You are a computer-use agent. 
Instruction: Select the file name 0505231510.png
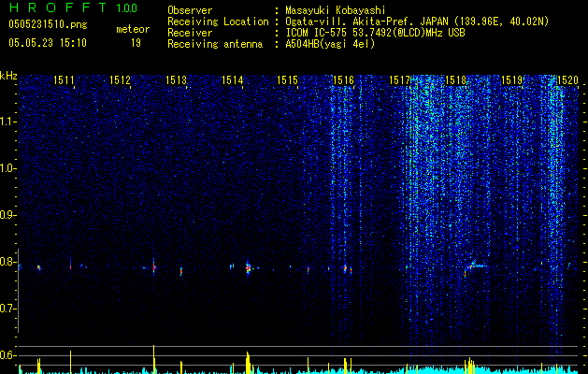pos(48,24)
